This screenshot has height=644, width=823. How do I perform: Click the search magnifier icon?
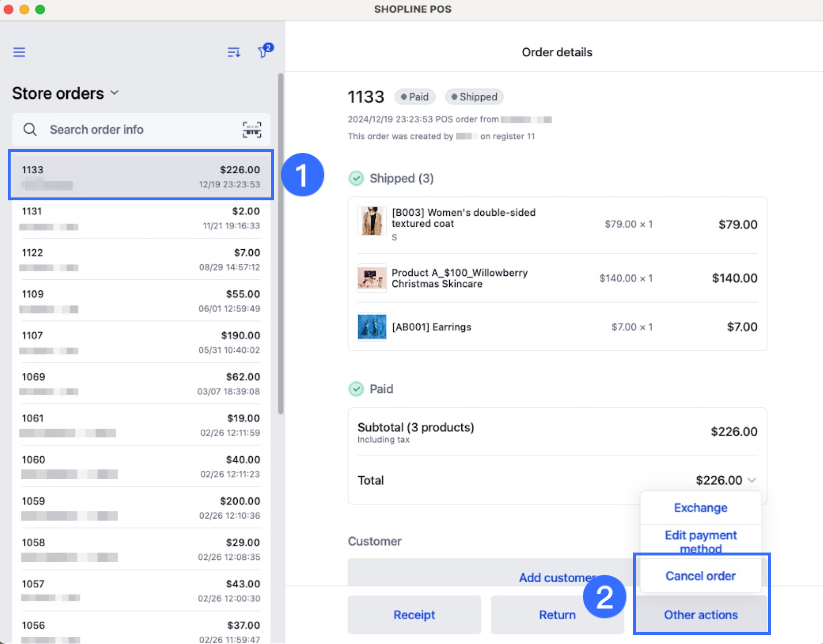click(30, 130)
